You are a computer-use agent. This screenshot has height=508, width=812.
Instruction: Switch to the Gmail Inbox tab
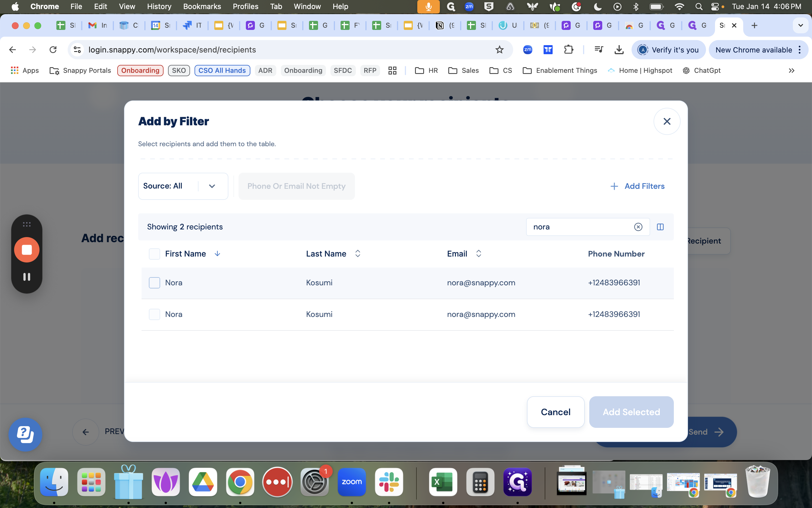tap(97, 25)
